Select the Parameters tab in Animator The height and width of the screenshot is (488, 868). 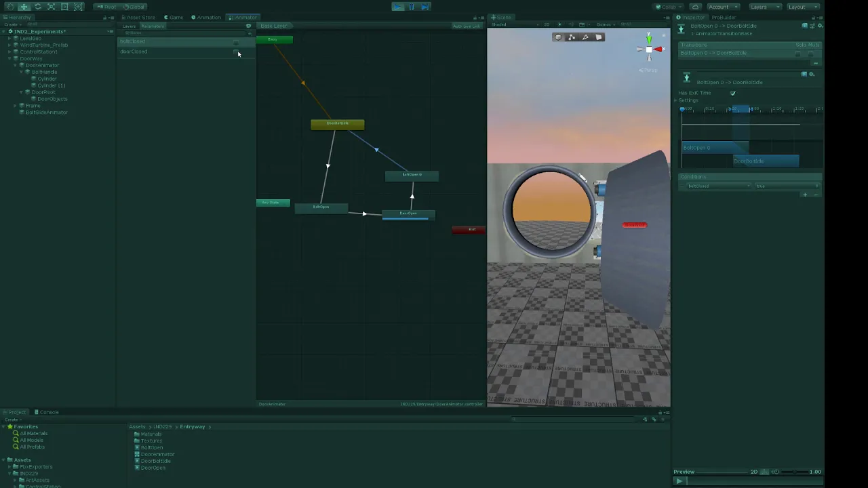(153, 26)
